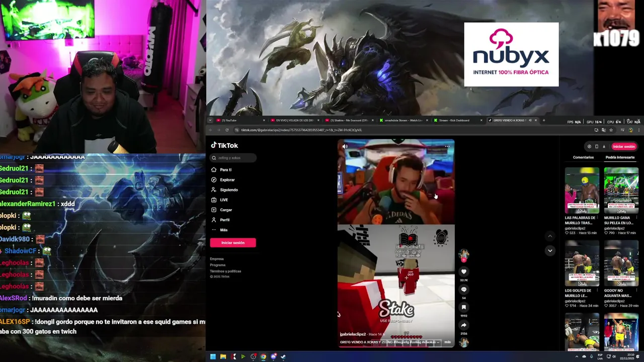Click the nubyx internet banner

click(511, 54)
